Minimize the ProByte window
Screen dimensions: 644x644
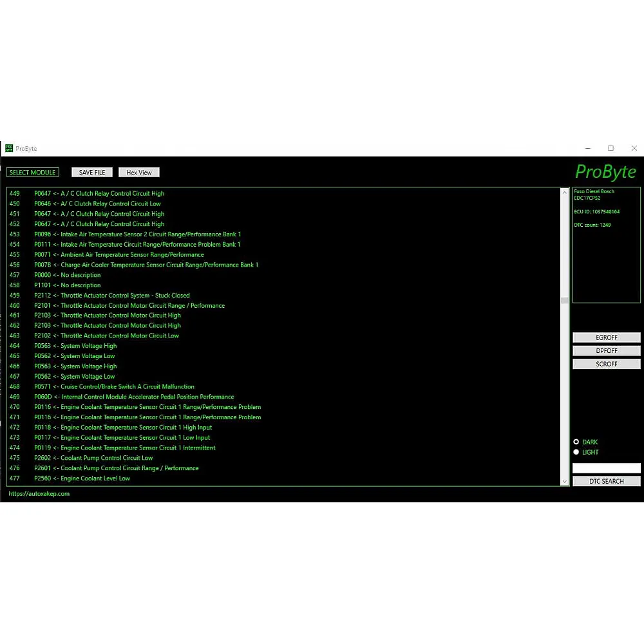587,148
